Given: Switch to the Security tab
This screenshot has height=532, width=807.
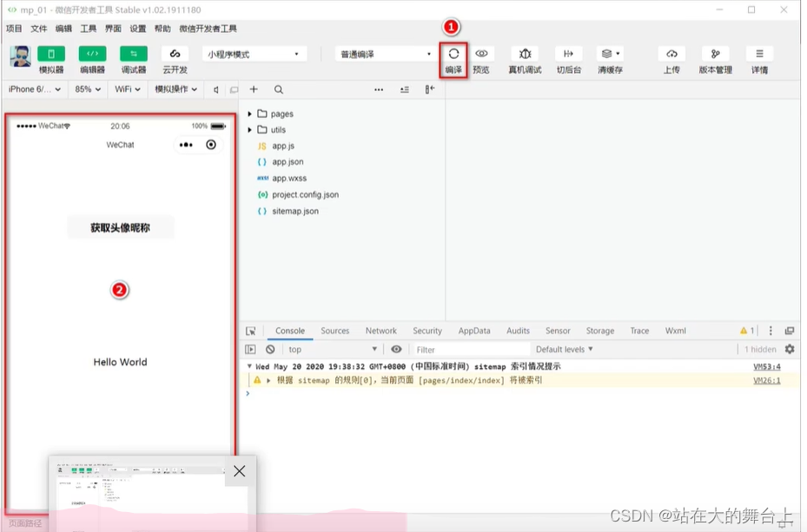Looking at the screenshot, I should click(427, 331).
